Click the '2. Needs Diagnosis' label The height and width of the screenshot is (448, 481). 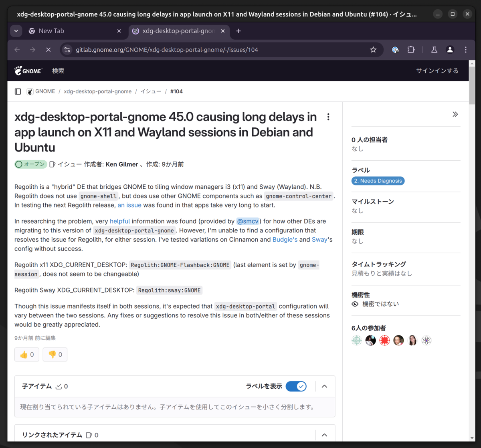[x=378, y=181]
